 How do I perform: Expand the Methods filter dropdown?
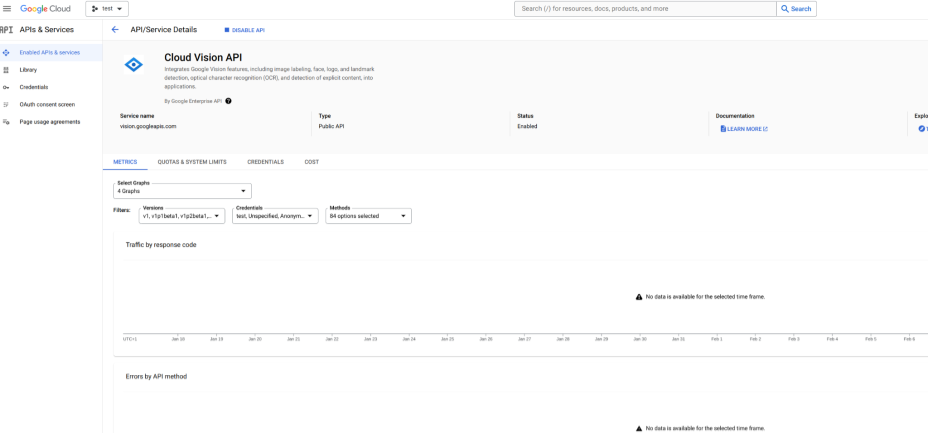[368, 215]
